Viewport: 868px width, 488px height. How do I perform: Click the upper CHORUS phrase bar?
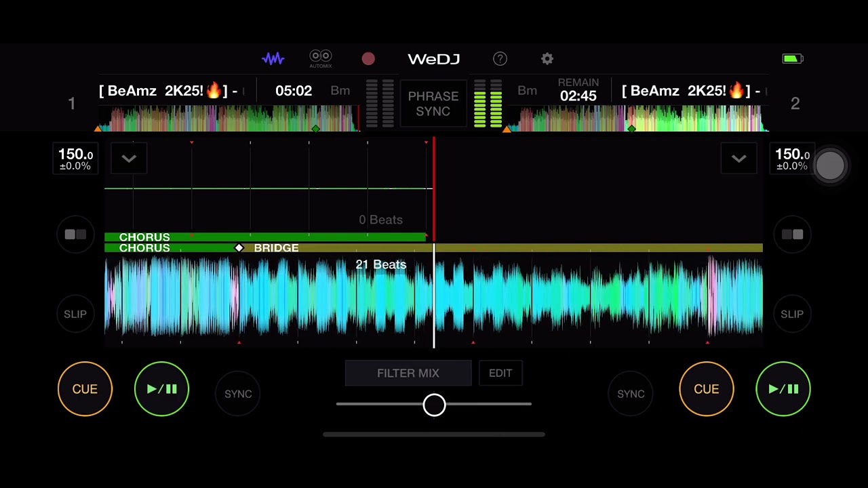click(265, 237)
